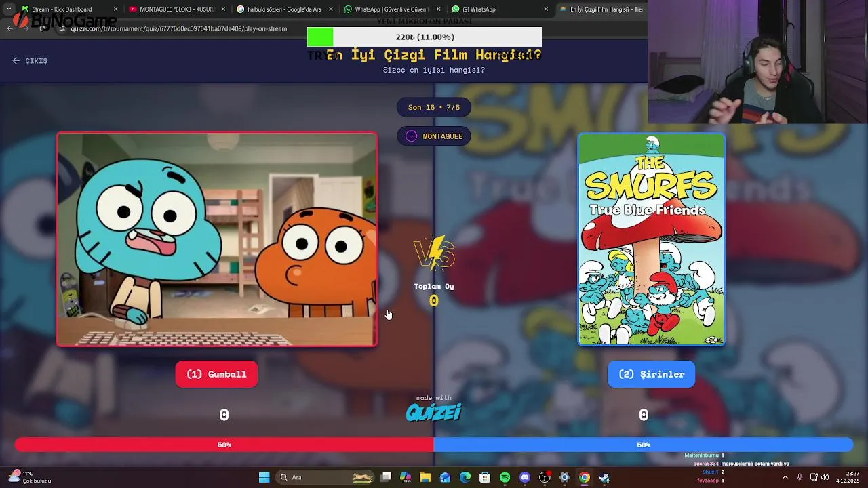Click the ÇIKIŞ exit link
Viewport: 868px width, 488px height.
coord(30,61)
